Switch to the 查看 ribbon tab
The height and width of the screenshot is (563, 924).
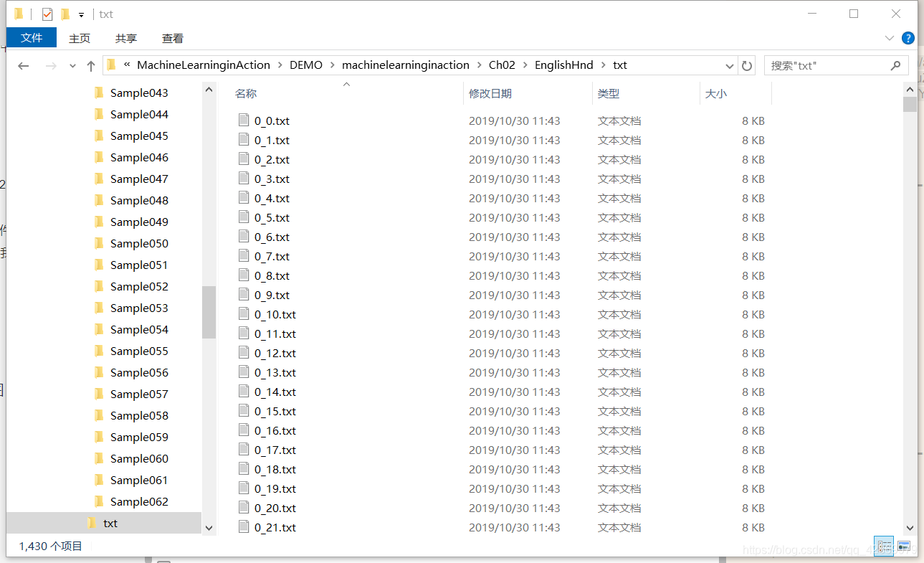173,39
